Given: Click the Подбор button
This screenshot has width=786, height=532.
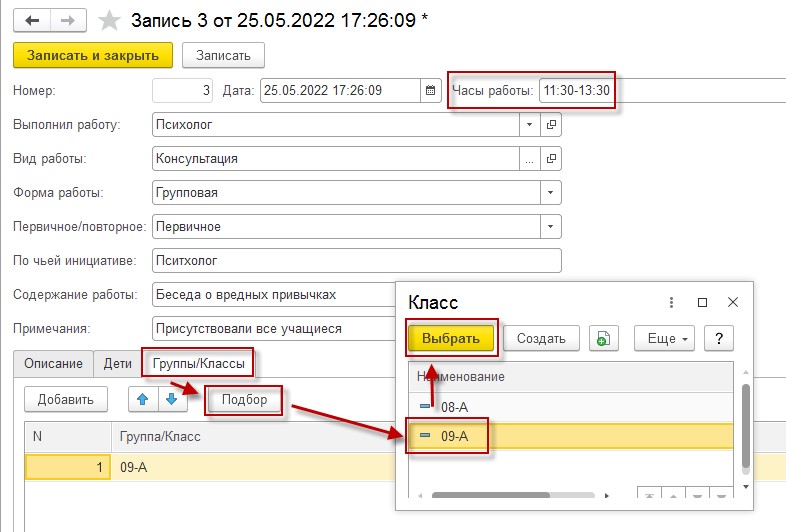Looking at the screenshot, I should 244,399.
